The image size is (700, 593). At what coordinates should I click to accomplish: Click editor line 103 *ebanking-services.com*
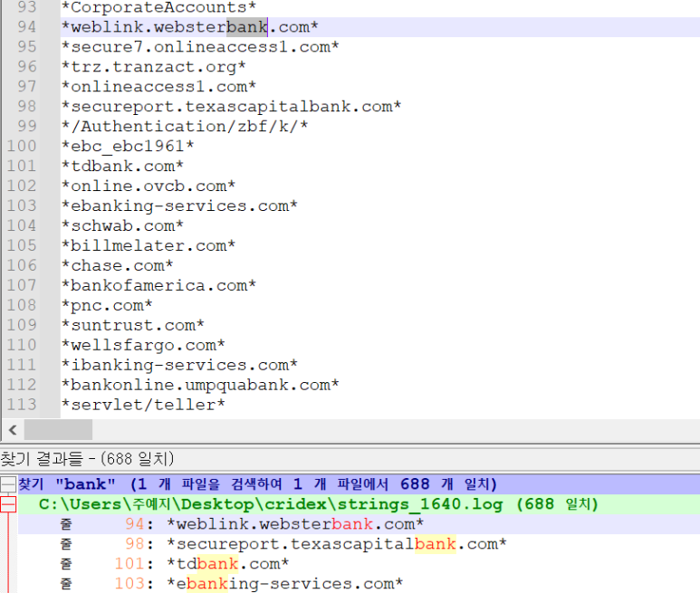pos(179,206)
